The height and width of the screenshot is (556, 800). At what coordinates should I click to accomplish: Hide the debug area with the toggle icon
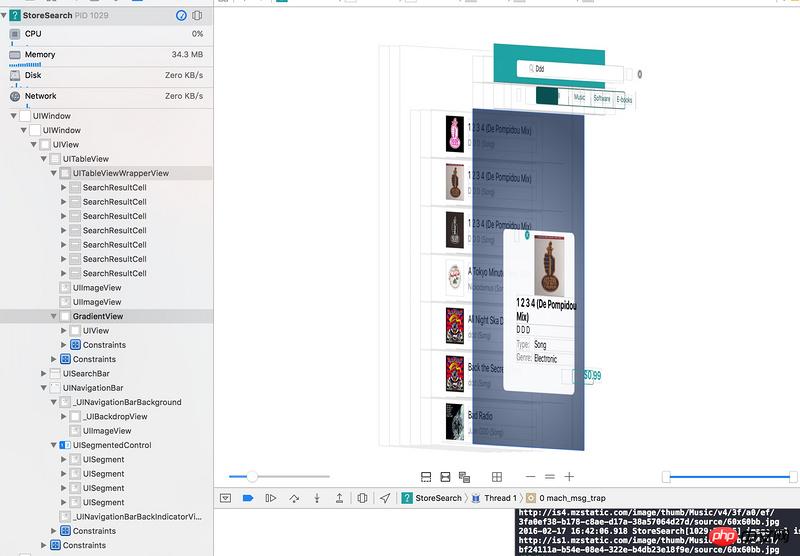pos(226,498)
